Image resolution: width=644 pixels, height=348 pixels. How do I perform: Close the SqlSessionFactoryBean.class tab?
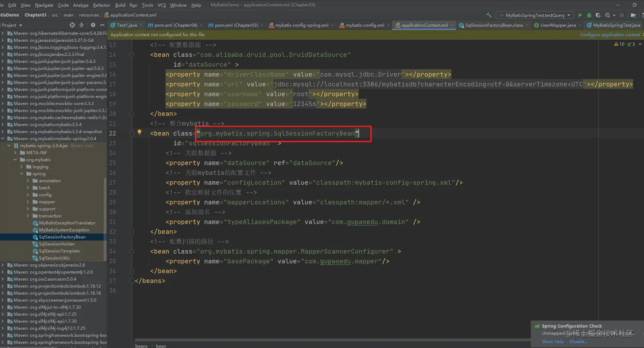[x=527, y=25]
